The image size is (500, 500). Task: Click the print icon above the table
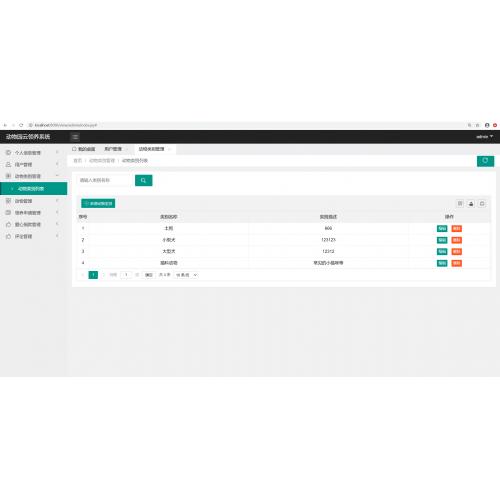pyautogui.click(x=482, y=203)
